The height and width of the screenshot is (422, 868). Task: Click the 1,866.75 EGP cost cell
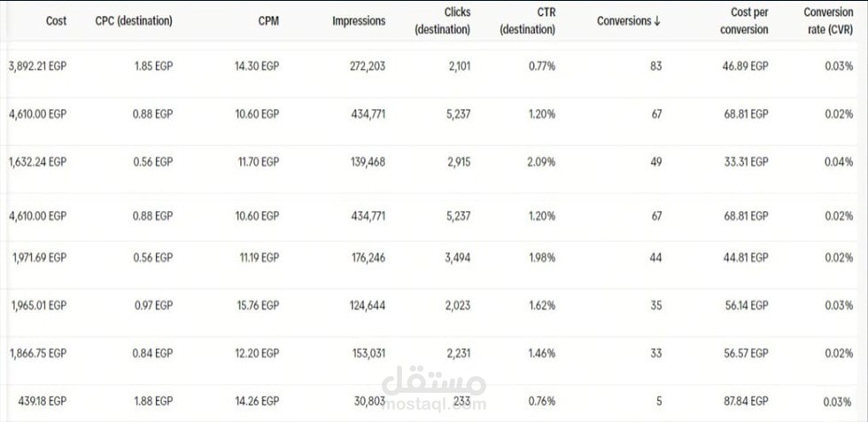point(39,353)
